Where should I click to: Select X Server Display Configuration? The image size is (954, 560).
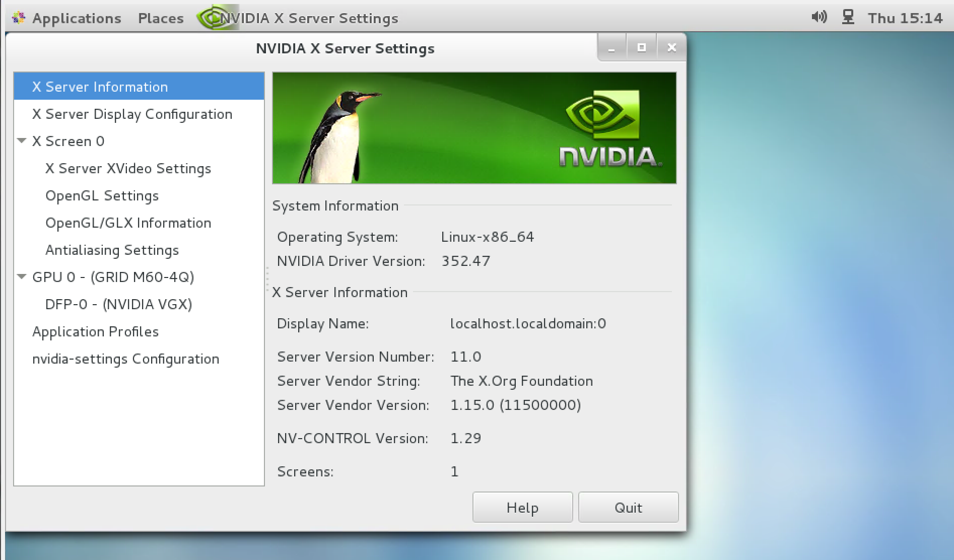[132, 114]
